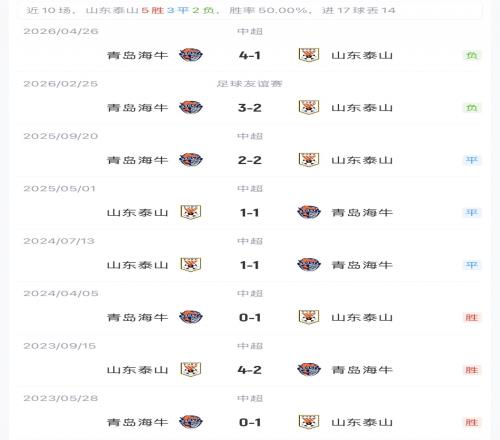The width and height of the screenshot is (500, 440).
Task: Open the 4-1 score on 2026/04/26
Action: click(250, 55)
